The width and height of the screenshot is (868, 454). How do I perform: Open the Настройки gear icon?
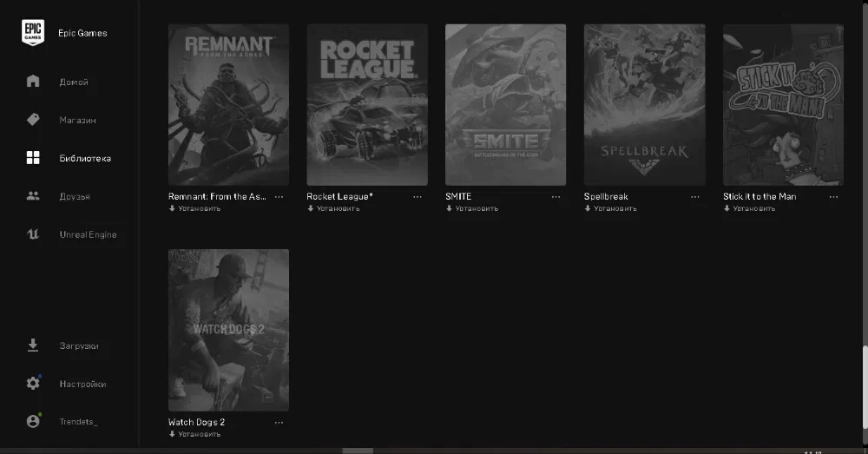[33, 383]
